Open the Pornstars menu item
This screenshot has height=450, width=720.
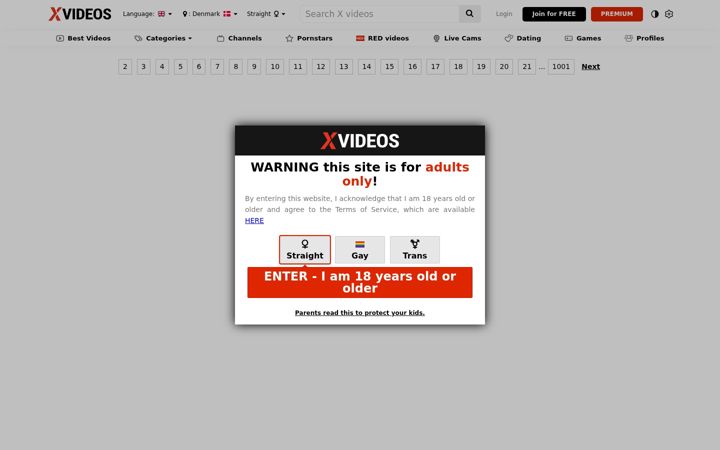[x=309, y=38]
